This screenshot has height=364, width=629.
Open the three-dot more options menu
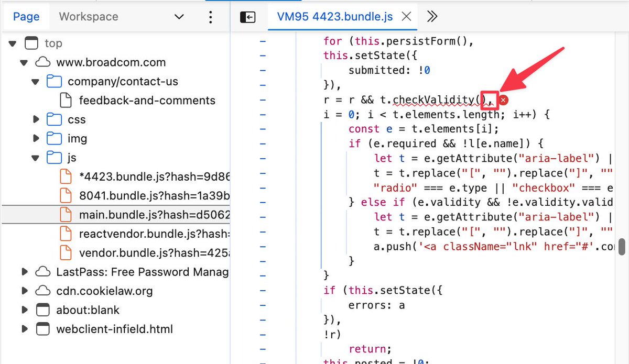click(211, 16)
